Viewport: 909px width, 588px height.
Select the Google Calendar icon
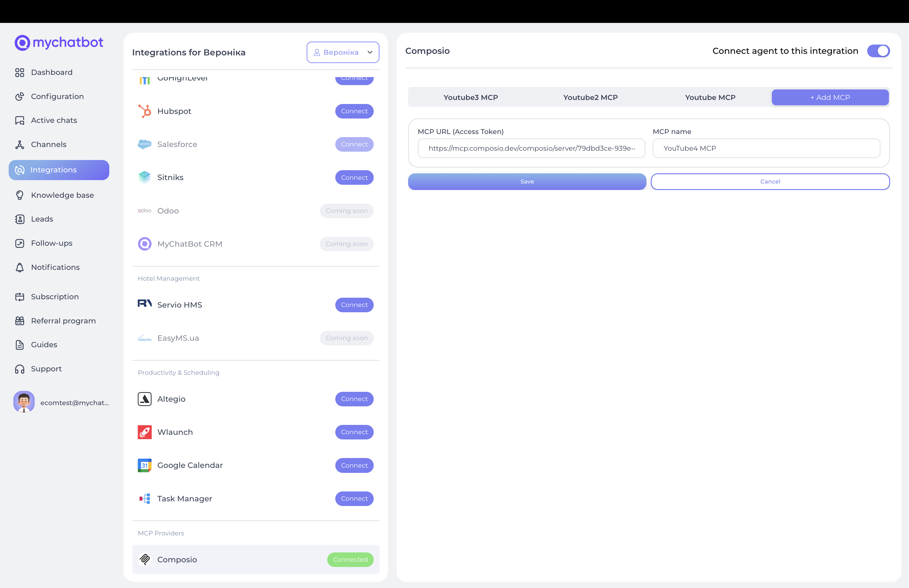(144, 465)
